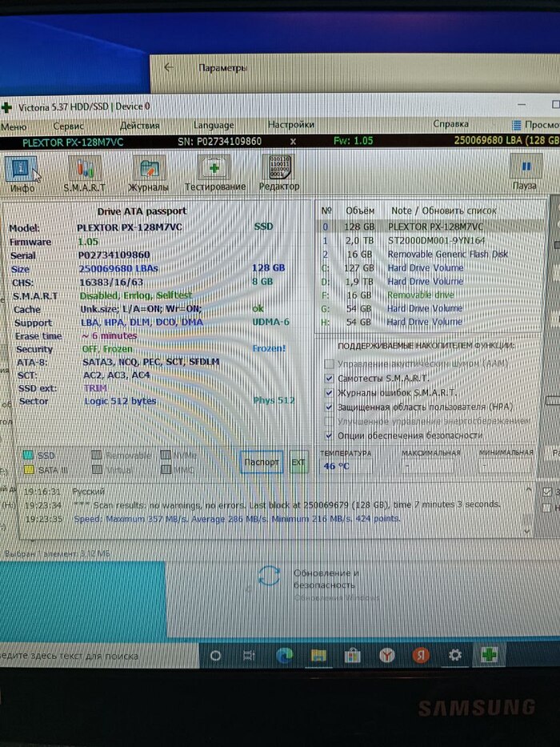Click the NVMe indicator box
Image resolution: width=560 pixels, height=747 pixels.
[166, 455]
